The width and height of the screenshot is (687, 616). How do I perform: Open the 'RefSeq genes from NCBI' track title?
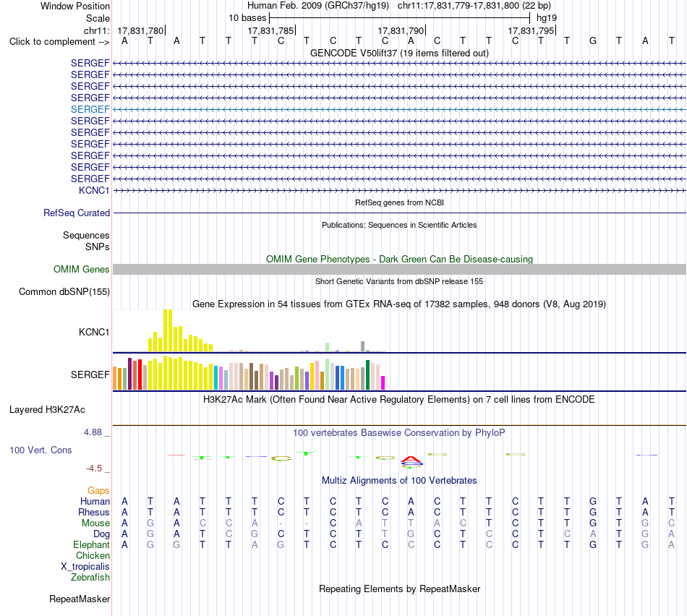point(399,203)
